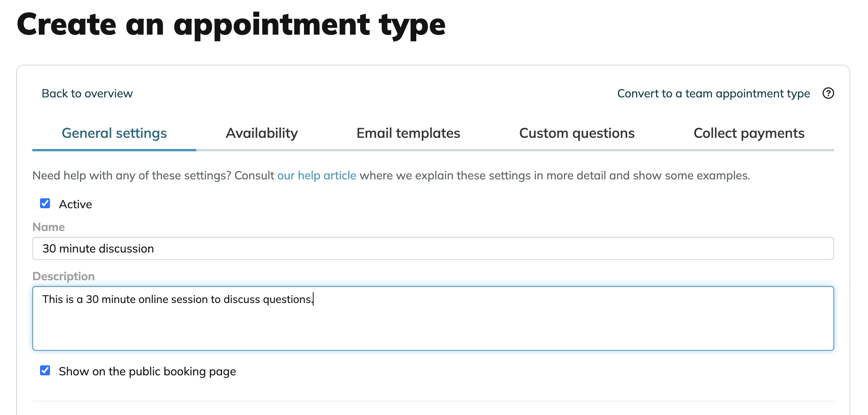The width and height of the screenshot is (868, 415).
Task: Click the Name field label
Action: pyautogui.click(x=48, y=227)
